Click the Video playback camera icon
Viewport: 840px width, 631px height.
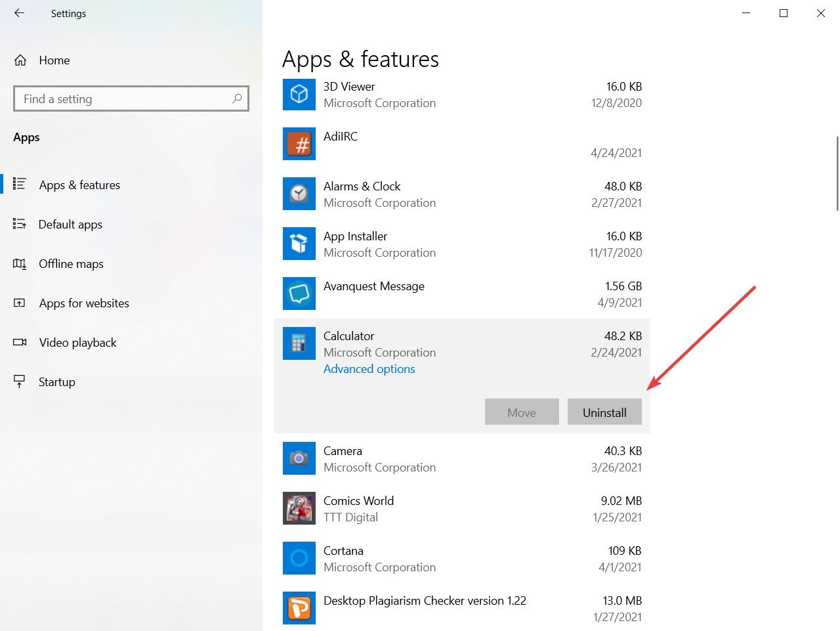(20, 342)
